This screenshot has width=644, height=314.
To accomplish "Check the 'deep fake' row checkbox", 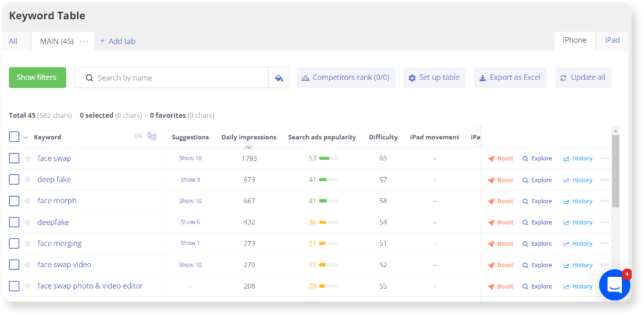I will [x=14, y=179].
